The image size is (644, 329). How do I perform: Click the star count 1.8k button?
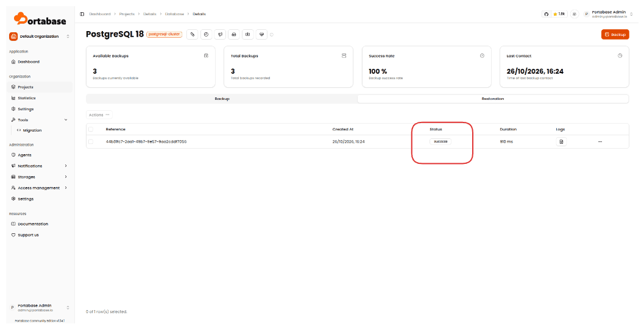(559, 14)
